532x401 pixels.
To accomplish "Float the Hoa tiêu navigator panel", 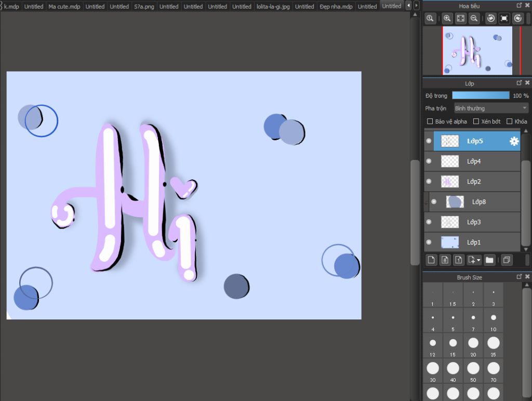I will click(x=519, y=5).
